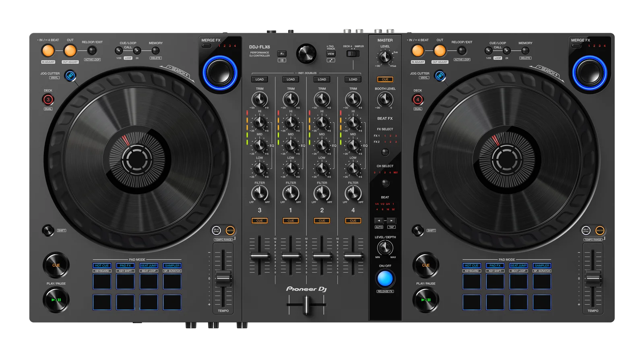Screen dimensions: 644x358
Task: Select HOT CUE pad mode on right deck
Action: [x=471, y=266]
